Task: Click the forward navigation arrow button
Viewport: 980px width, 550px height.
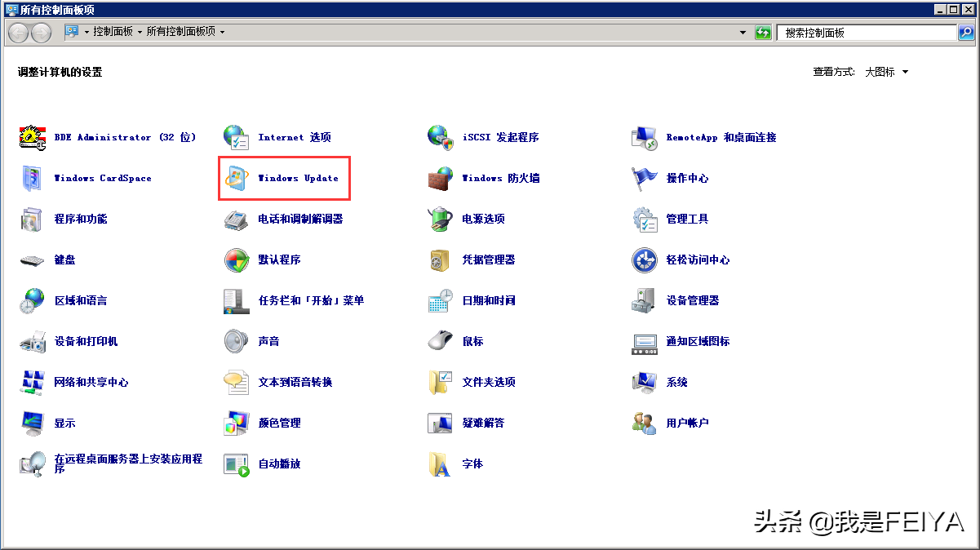Action: [x=42, y=33]
